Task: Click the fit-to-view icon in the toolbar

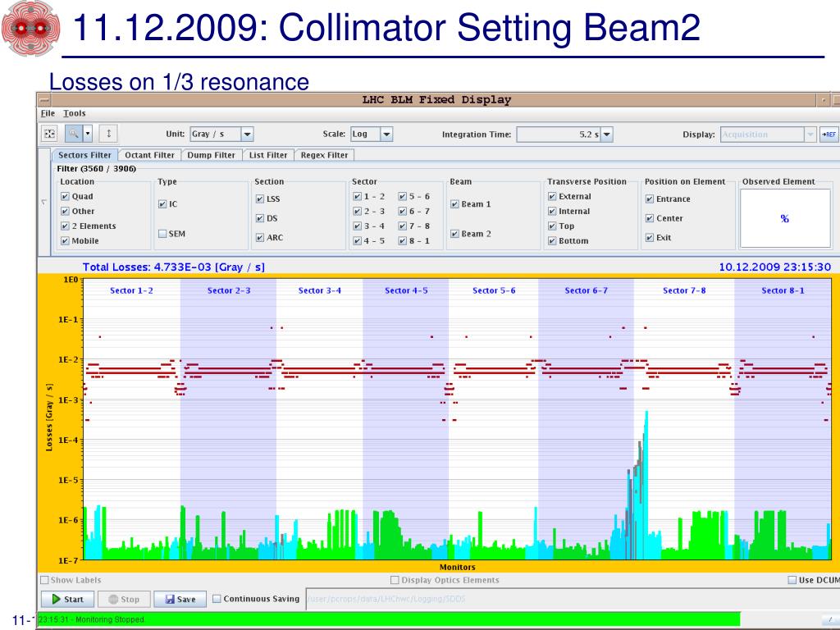Action: click(50, 134)
